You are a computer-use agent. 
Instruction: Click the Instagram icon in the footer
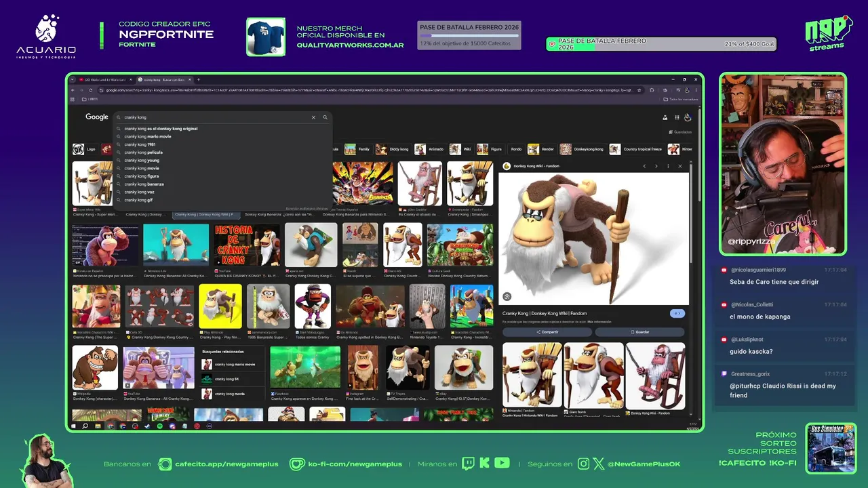coord(584,464)
